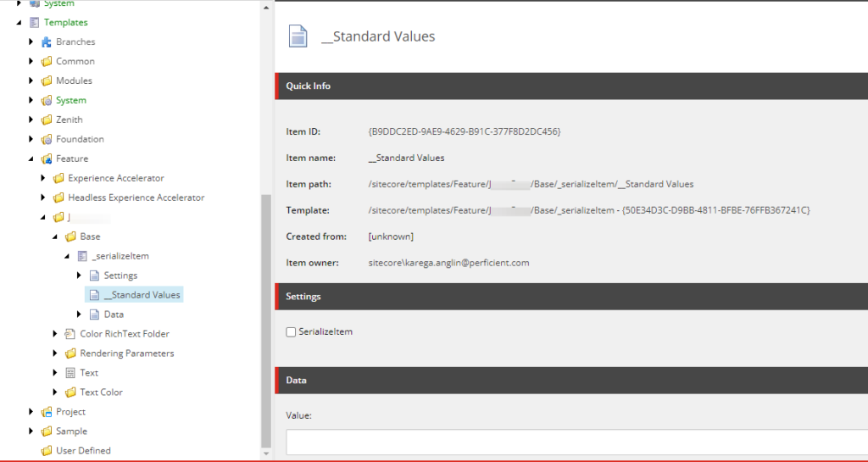The image size is (868, 462).
Task: Click the large __Standard Values document icon
Action: (x=298, y=36)
